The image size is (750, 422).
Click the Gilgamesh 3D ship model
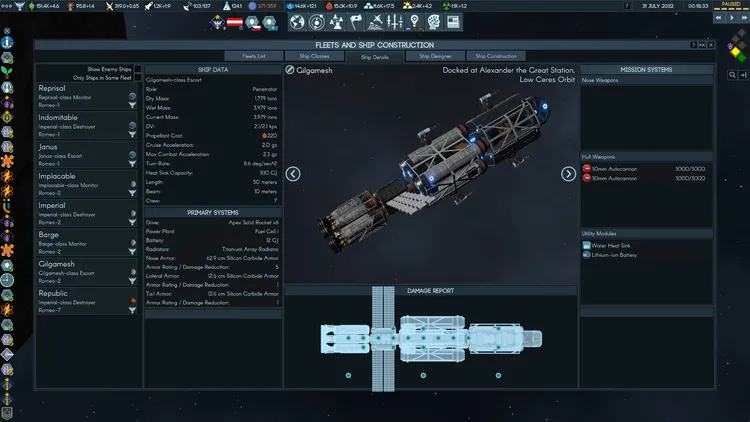tap(434, 175)
